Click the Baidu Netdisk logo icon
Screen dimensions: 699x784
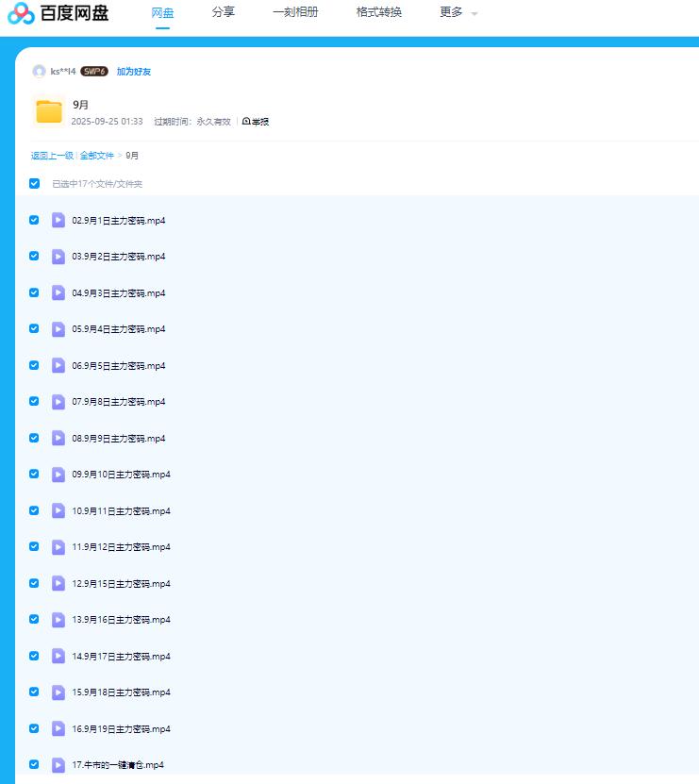point(21,13)
